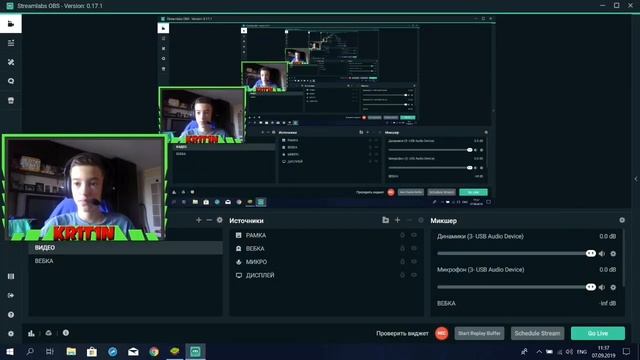
Task: Click the Микрофон volume slider
Action: 516,287
